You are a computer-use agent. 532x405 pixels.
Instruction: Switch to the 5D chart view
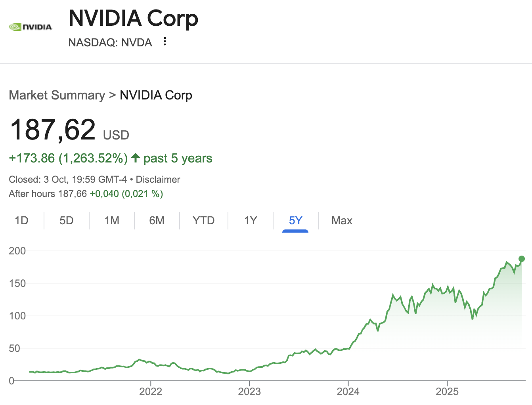pos(66,220)
